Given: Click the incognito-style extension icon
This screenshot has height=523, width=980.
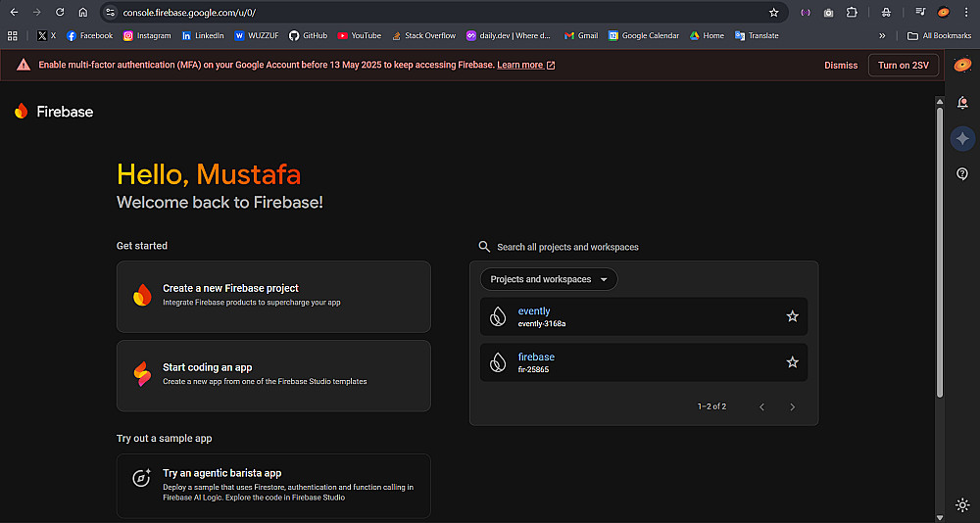Looking at the screenshot, I should pos(886,13).
